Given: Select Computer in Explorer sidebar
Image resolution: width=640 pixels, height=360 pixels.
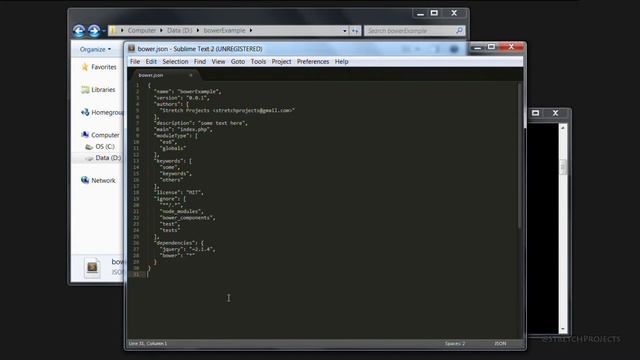Looking at the screenshot, I should click(x=105, y=135).
